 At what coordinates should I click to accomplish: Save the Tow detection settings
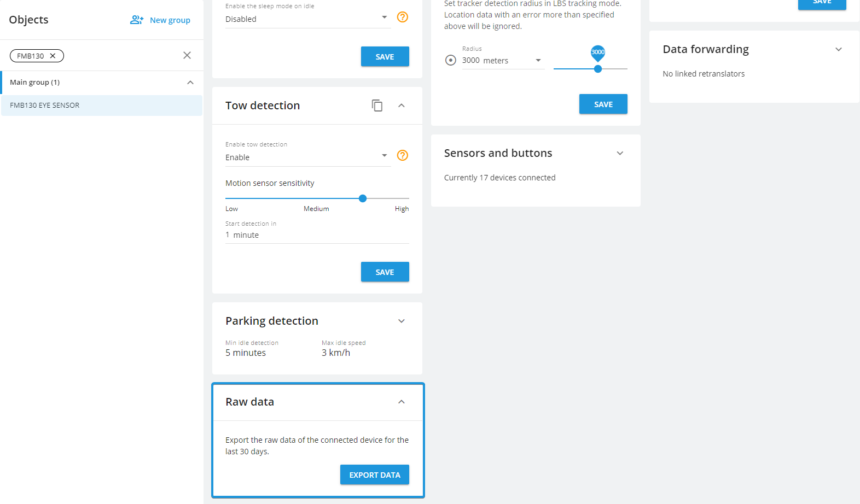point(385,272)
